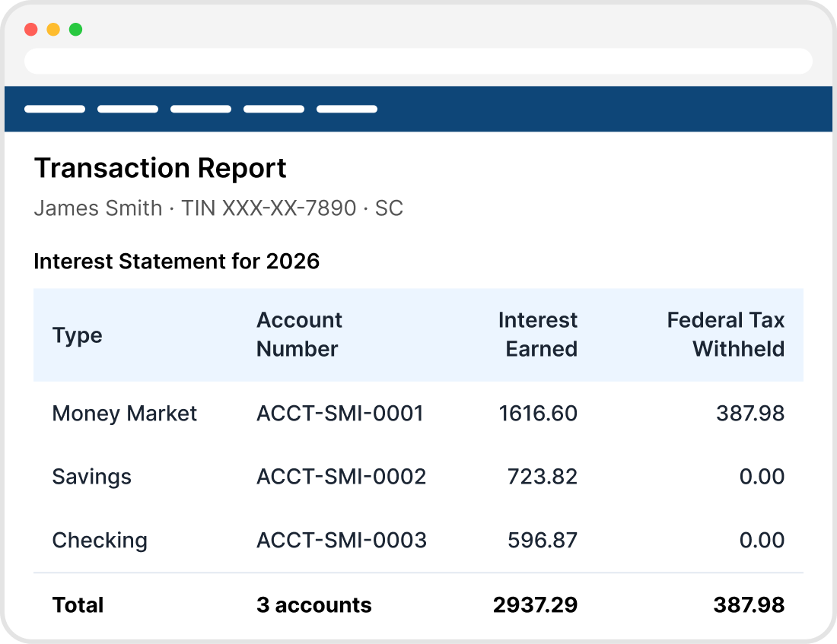This screenshot has width=837, height=644.
Task: Select account number ACCT-SMI-0003
Action: 342,541
